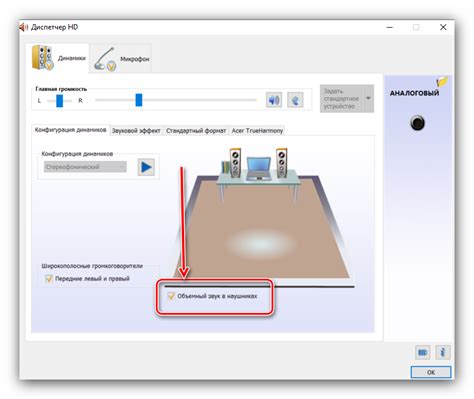Open the Acer TrueHarmony tab
474x399 pixels.
257,131
